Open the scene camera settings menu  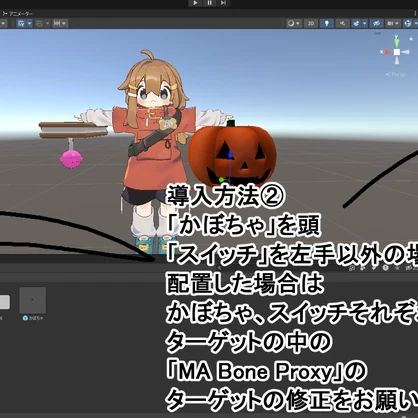click(393, 23)
